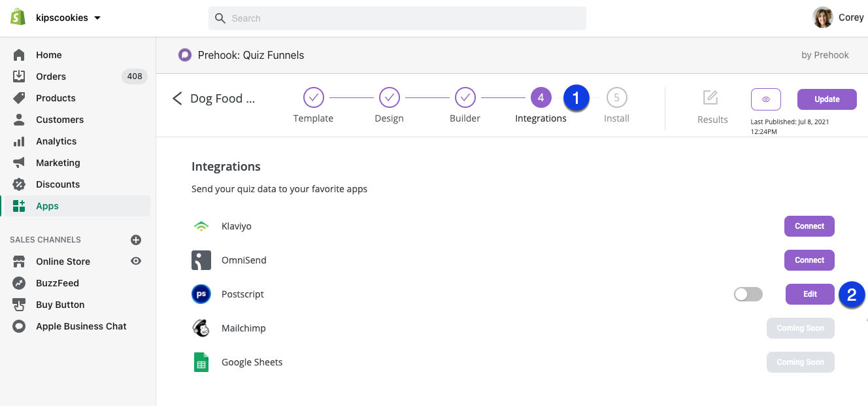Viewport: 868px width, 406px height.
Task: Click the BuzzFeed channel icon
Action: [x=19, y=283]
